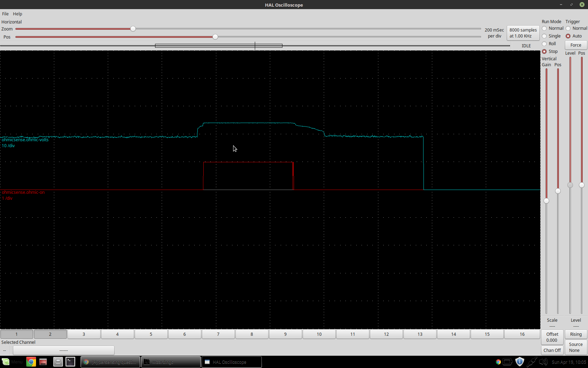Enable channel 6
The image size is (588, 368).
(x=184, y=334)
